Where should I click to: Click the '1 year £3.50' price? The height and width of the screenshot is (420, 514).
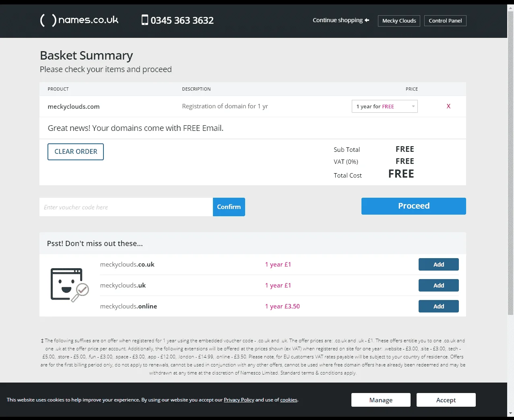click(283, 306)
